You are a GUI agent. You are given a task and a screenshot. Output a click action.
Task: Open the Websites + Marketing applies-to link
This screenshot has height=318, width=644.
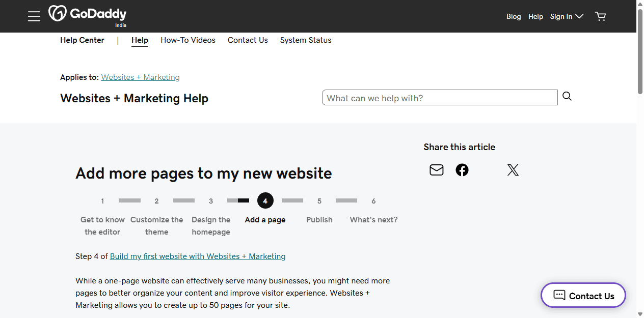pyautogui.click(x=141, y=77)
